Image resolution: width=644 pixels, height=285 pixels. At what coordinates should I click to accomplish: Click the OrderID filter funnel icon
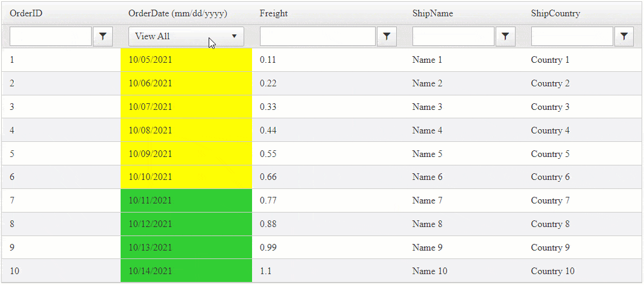pos(103,37)
